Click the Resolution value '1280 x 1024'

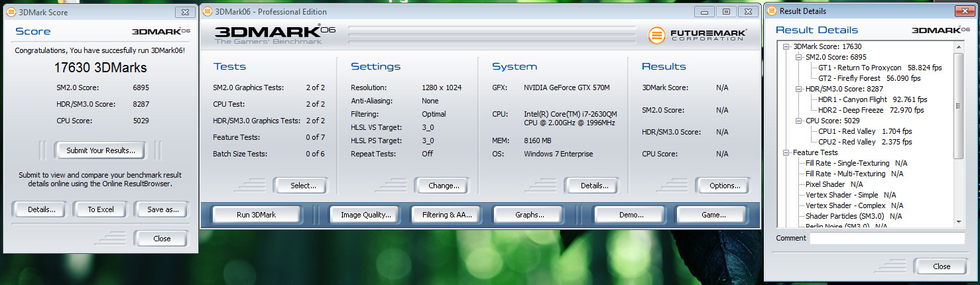[442, 87]
